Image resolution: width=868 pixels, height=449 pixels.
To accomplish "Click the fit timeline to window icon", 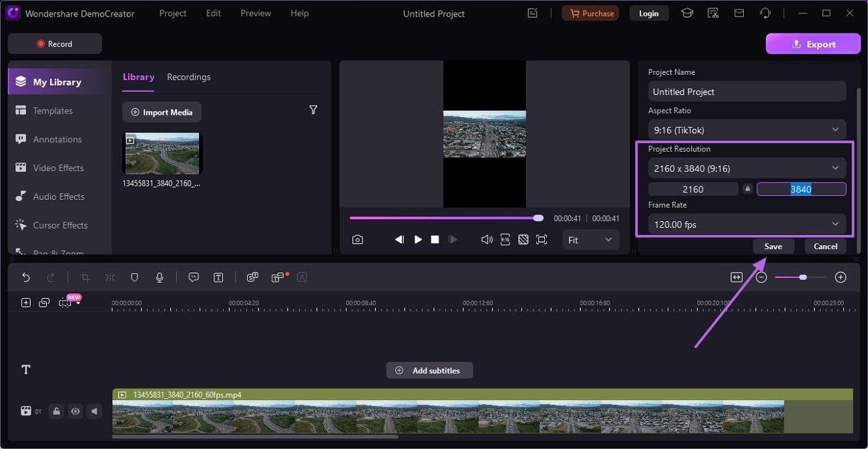I will (736, 277).
